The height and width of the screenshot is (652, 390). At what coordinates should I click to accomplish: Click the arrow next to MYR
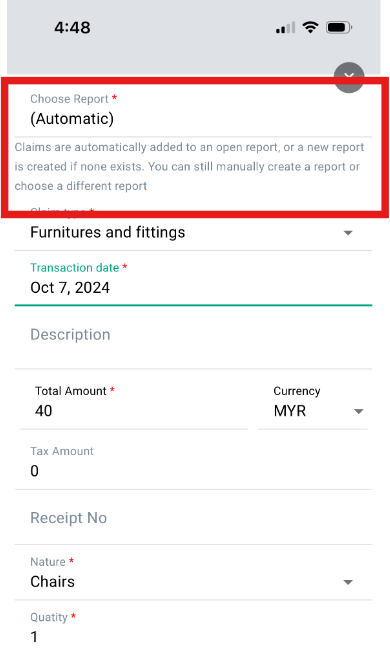click(x=358, y=412)
